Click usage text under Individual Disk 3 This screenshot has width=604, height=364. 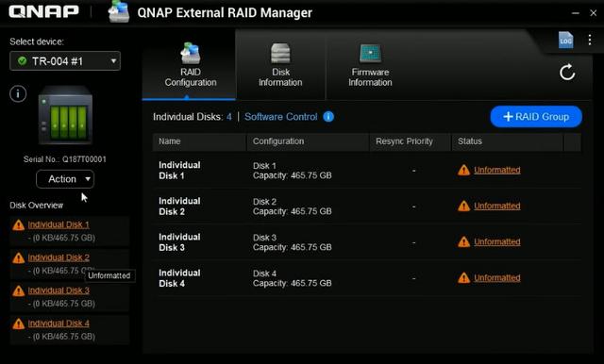click(x=61, y=304)
